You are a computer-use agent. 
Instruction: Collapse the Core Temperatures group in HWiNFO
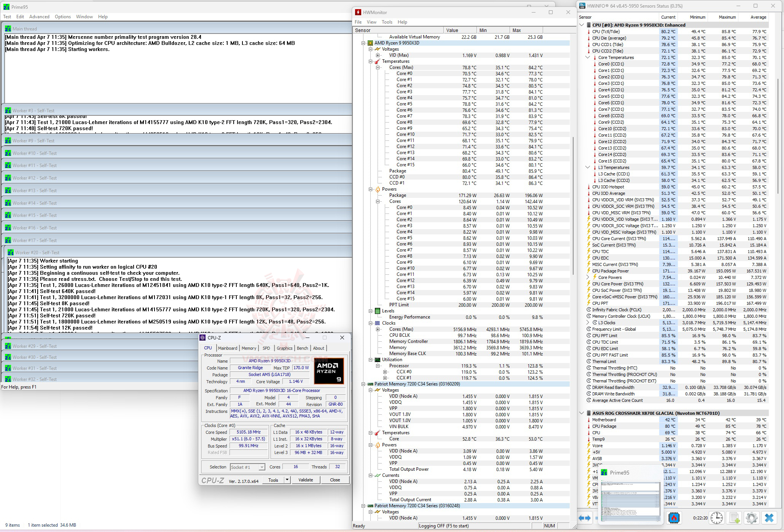click(588, 57)
